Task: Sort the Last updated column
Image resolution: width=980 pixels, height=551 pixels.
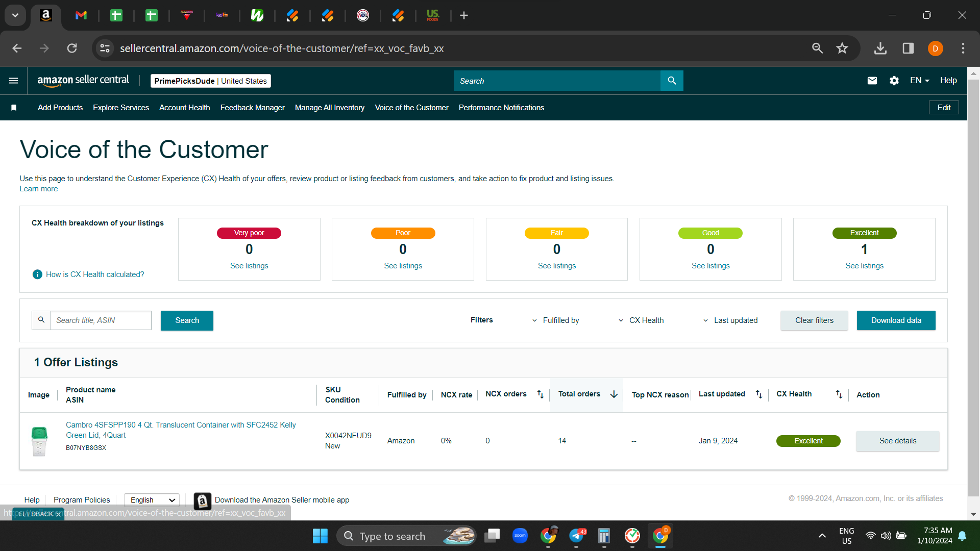Action: point(759,394)
